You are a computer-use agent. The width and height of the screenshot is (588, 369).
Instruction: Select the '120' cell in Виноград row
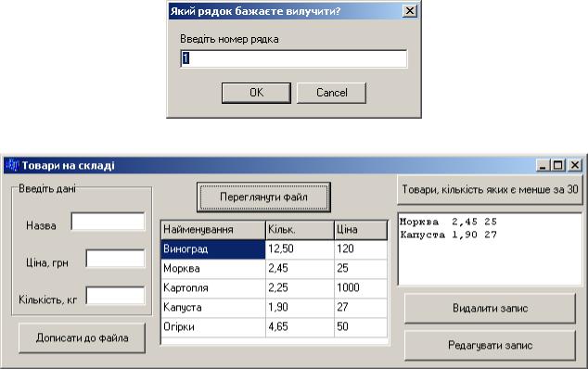tap(361, 249)
